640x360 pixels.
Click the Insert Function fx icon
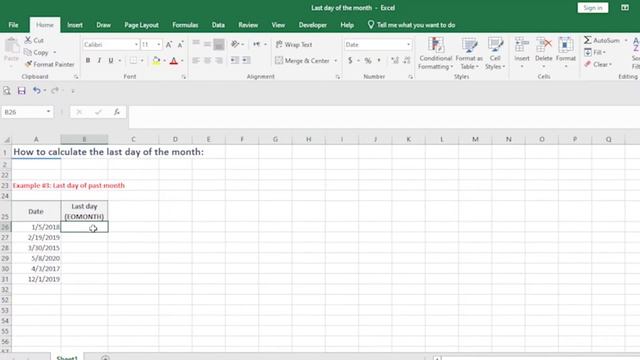click(117, 112)
